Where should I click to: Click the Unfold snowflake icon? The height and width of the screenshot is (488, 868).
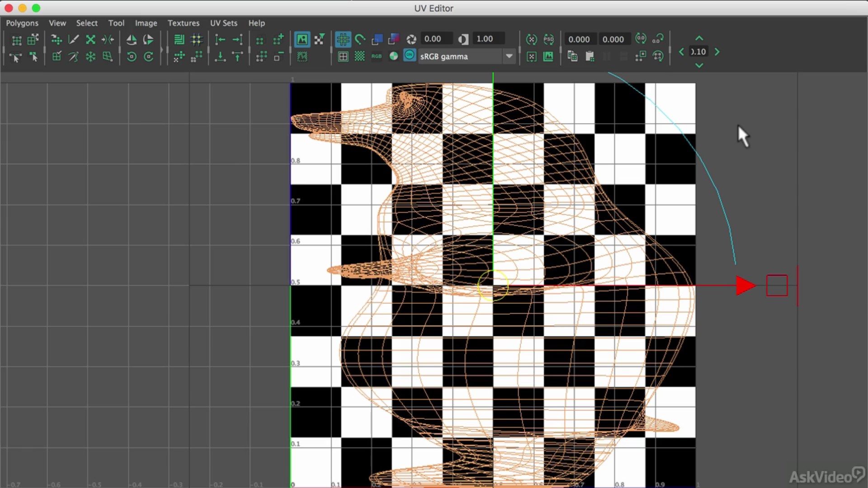(x=91, y=57)
